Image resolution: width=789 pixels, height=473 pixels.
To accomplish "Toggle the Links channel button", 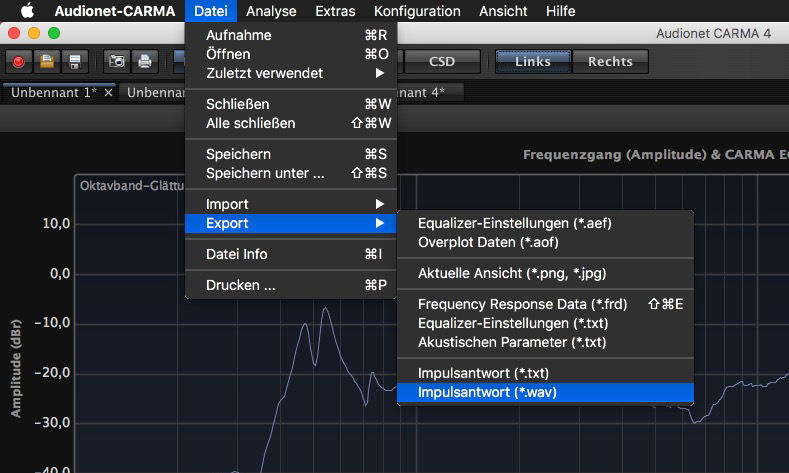I will tap(533, 61).
